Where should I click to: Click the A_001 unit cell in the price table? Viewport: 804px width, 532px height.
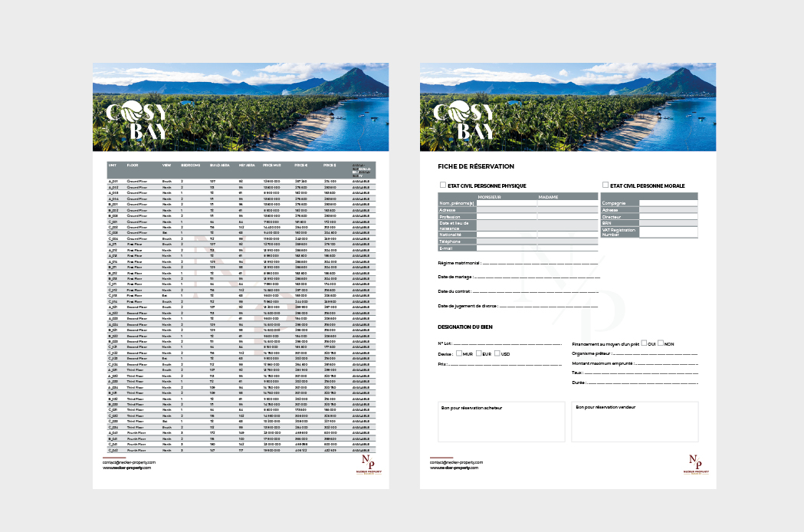tap(113, 181)
